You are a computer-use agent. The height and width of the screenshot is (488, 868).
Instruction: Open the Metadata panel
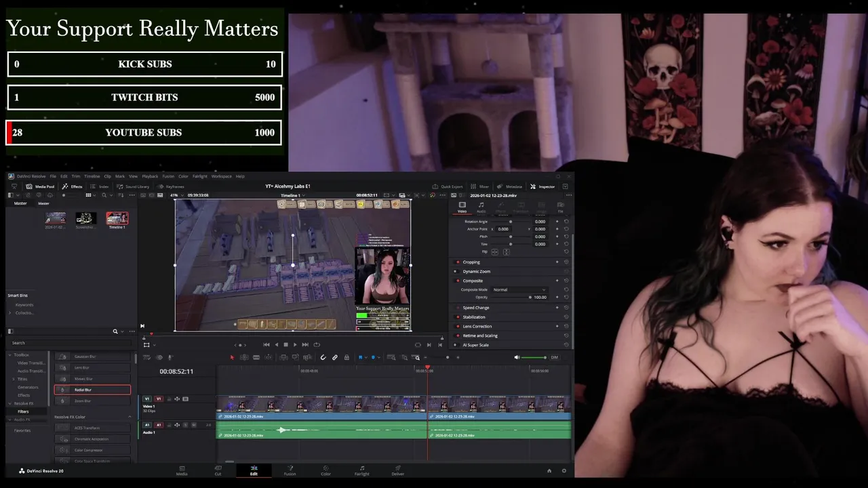(x=510, y=186)
